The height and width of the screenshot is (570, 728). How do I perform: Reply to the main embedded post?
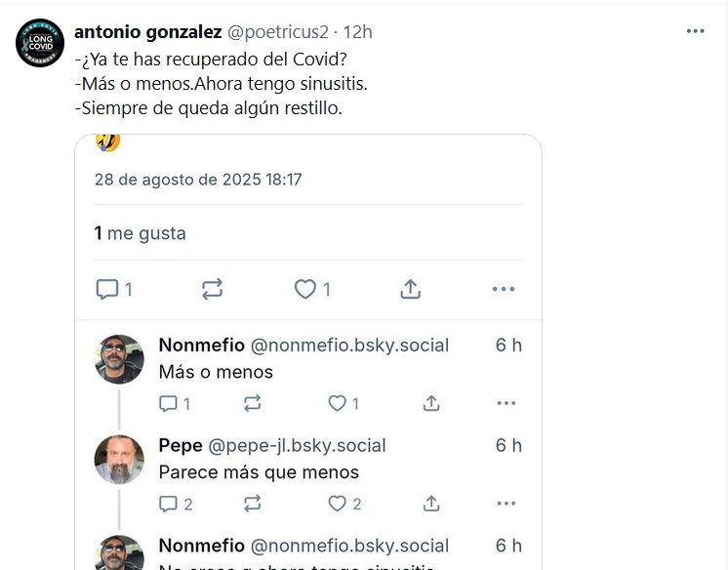pyautogui.click(x=107, y=289)
